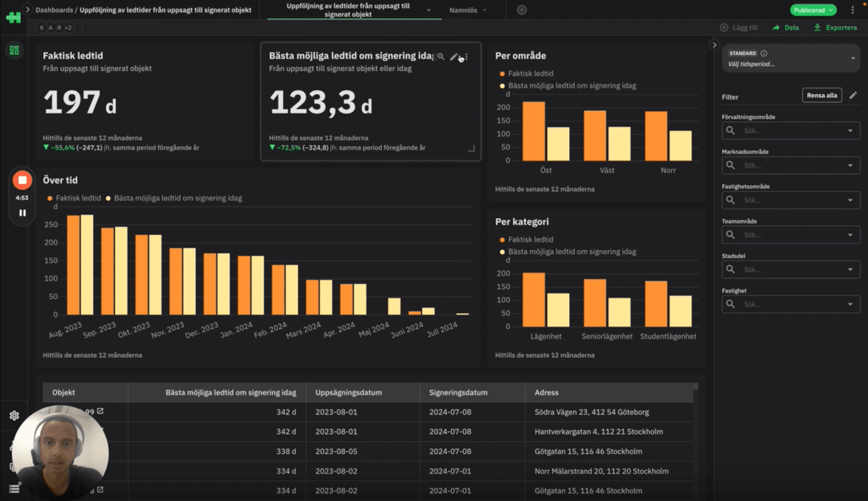Open dropdown arrow on the Uppföljning av ledtider tab
868x501 pixels.
coord(428,10)
